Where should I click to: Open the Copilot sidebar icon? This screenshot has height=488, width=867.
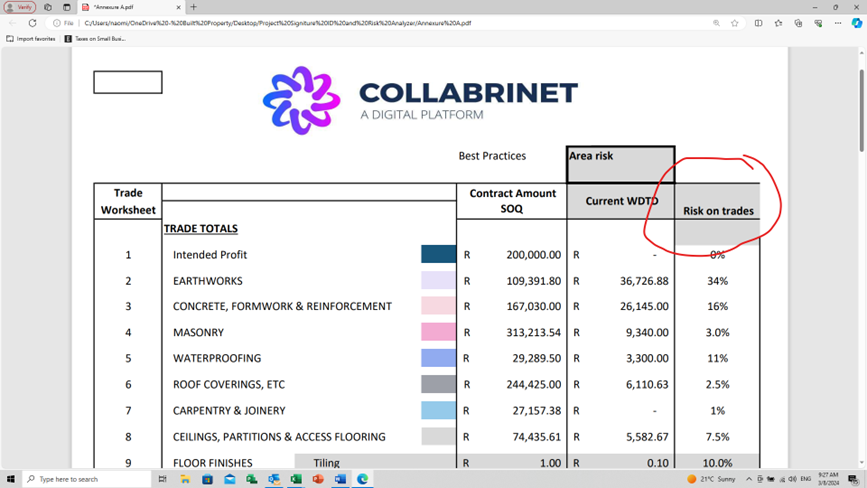[856, 23]
